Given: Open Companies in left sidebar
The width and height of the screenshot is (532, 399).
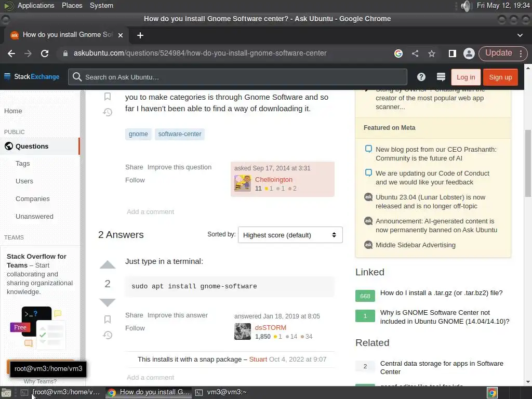Looking at the screenshot, I should point(33,199).
